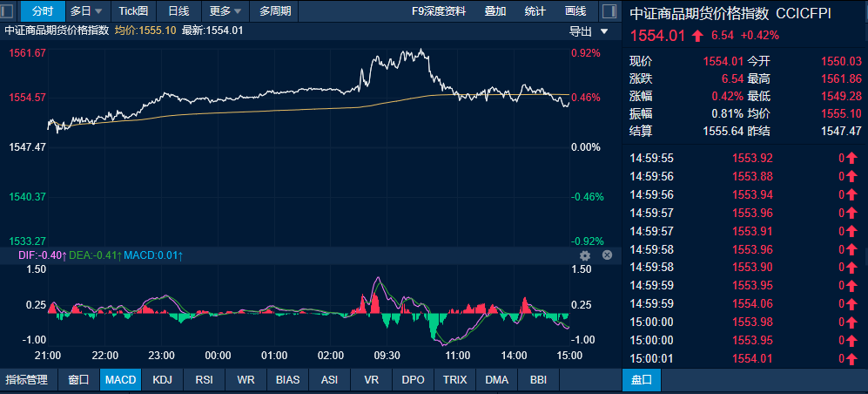Open the 多日 dropdown
The image size is (868, 394).
pos(86,11)
